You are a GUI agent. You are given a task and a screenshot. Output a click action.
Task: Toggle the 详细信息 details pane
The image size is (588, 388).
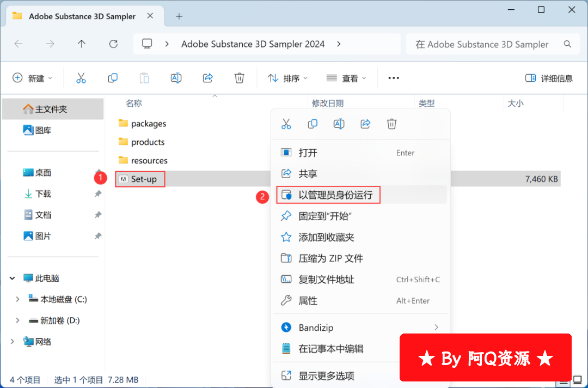[549, 78]
